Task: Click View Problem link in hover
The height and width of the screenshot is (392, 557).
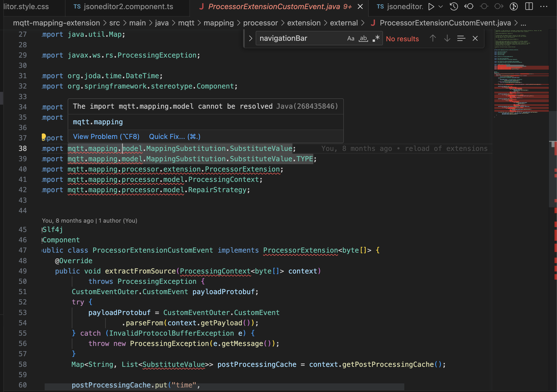Action: pyautogui.click(x=106, y=137)
